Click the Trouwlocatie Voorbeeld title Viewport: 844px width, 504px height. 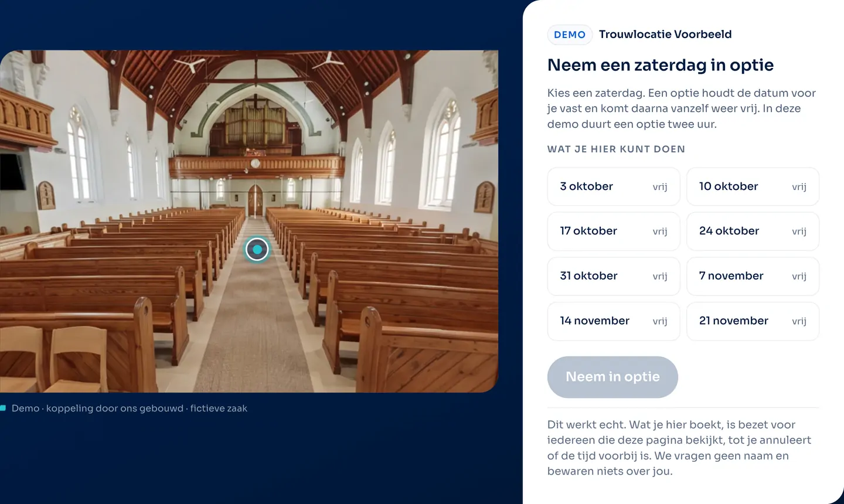665,35
